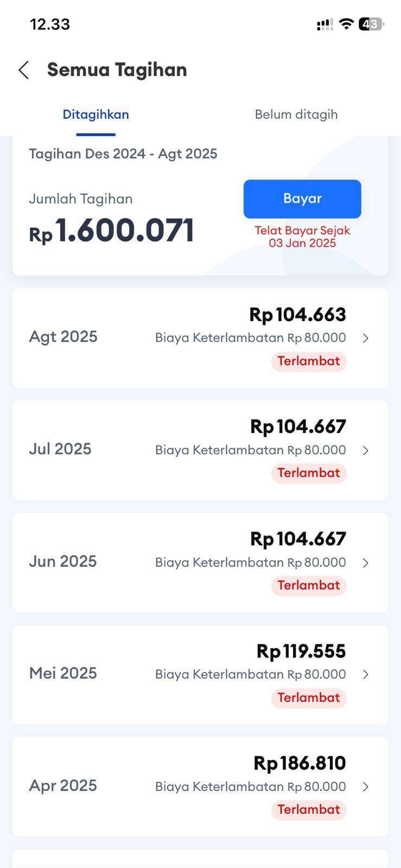Open the Belum ditagih tab

[x=296, y=114]
